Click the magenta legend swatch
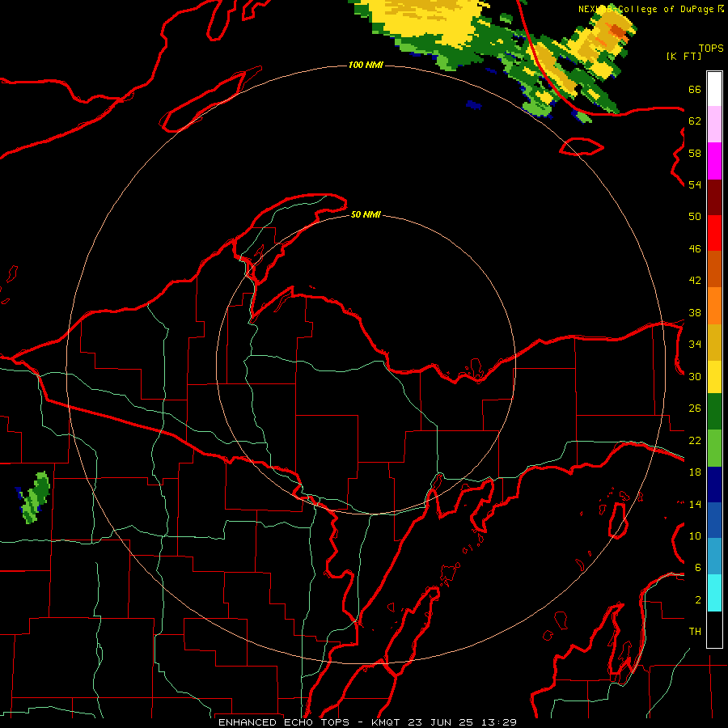Screen dimensions: 728x728 pyautogui.click(x=714, y=161)
